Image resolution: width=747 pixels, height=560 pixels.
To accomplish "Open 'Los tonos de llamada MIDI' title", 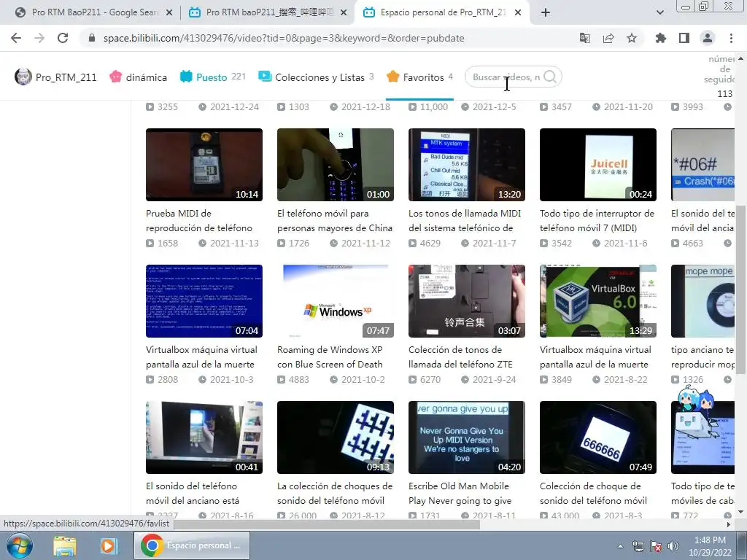I will coord(465,220).
